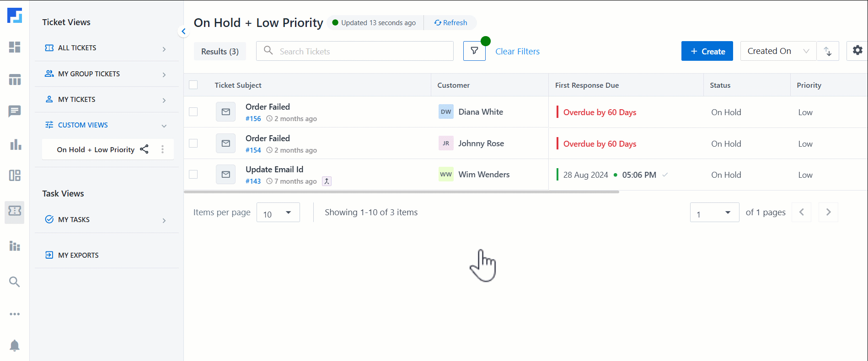Open the stacked chart analytics icon

[x=15, y=246]
